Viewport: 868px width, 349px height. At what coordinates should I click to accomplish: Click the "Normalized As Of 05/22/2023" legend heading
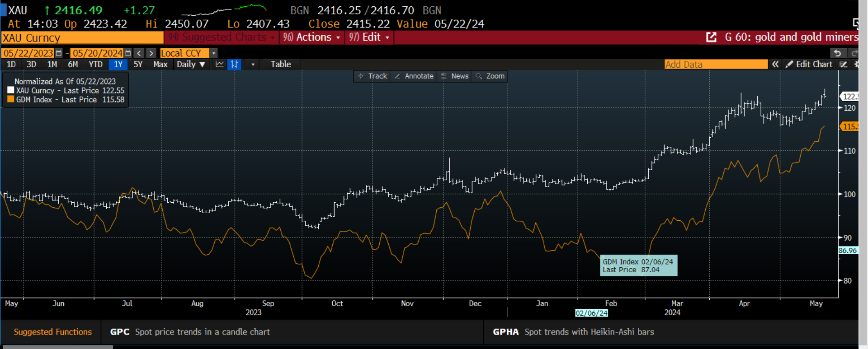coord(65,81)
